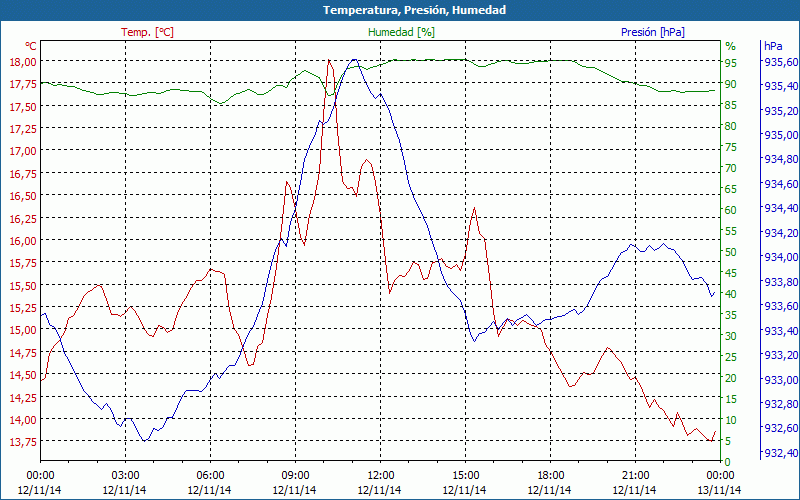This screenshot has width=800, height=500.
Task: Click pressure axis value '933,40'
Action: point(781,331)
